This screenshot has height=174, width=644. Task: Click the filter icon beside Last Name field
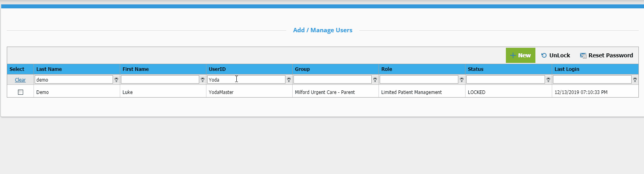point(116,80)
